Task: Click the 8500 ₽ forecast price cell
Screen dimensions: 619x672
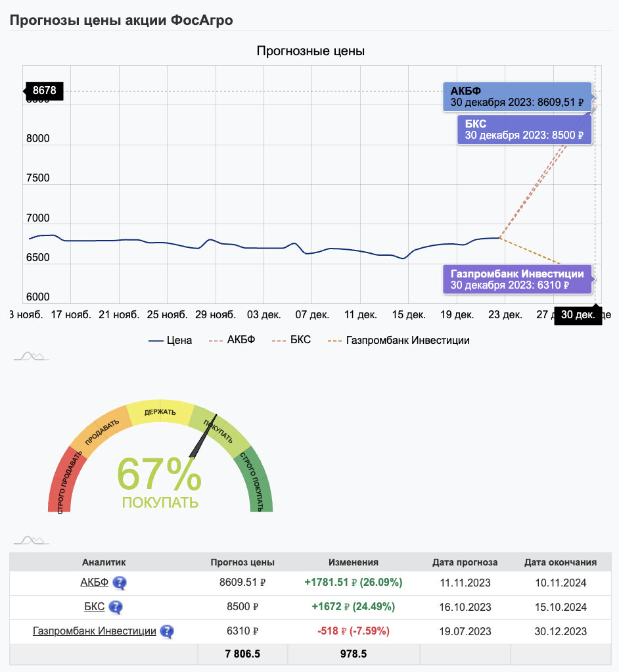Action: [x=242, y=607]
